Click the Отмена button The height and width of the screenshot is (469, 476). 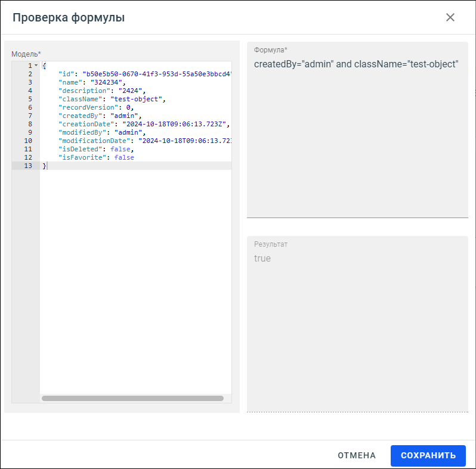pos(357,455)
